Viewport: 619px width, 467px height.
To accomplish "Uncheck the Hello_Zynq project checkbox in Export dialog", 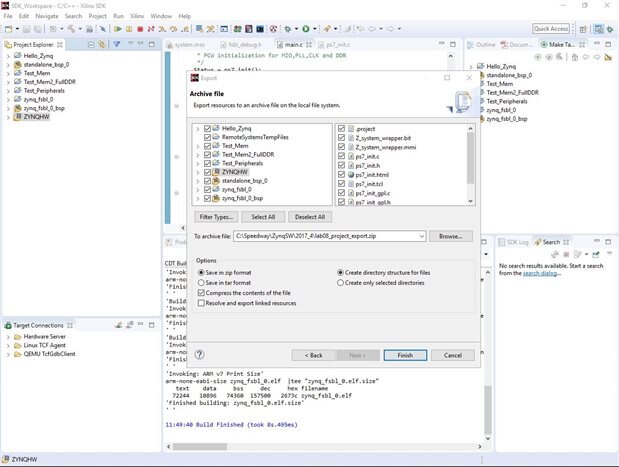I will (x=207, y=129).
